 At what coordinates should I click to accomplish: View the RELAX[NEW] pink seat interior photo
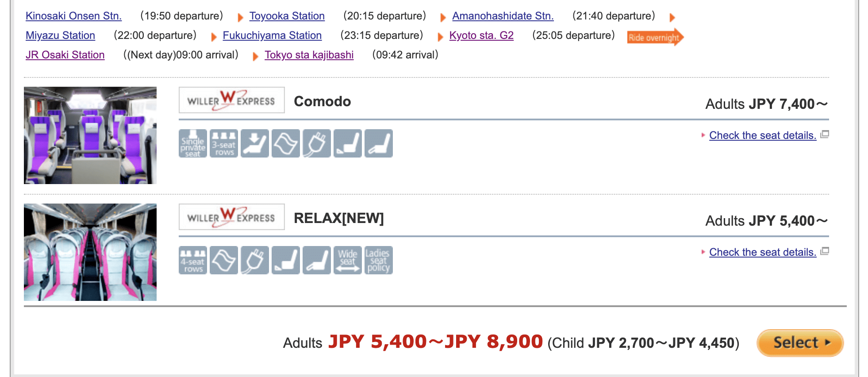90,252
